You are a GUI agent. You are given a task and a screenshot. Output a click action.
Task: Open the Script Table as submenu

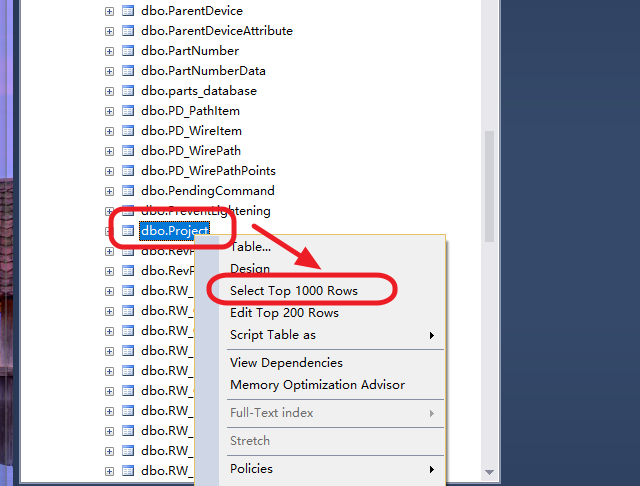coord(332,335)
